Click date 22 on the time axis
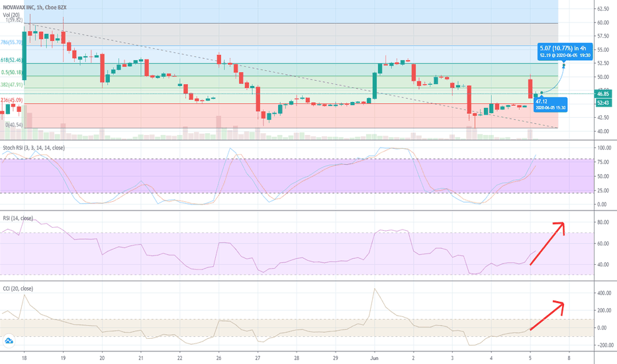The width and height of the screenshot is (617, 364). pyautogui.click(x=180, y=358)
